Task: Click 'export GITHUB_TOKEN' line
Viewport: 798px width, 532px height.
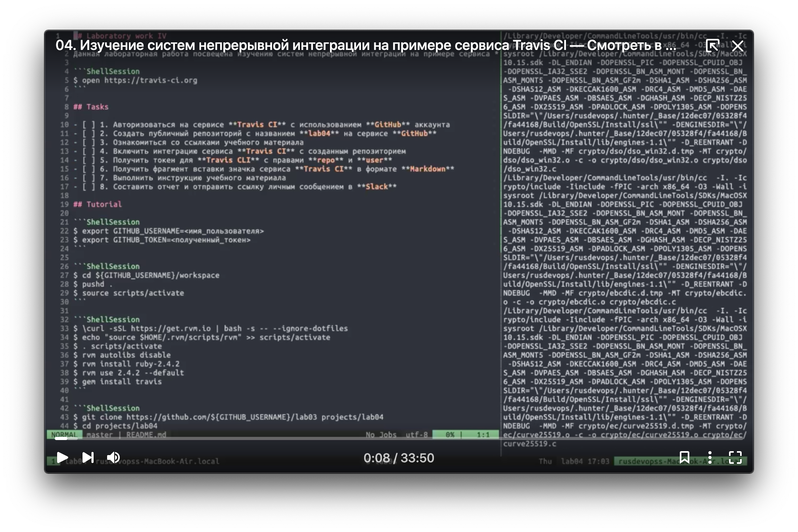Action: tap(162, 240)
